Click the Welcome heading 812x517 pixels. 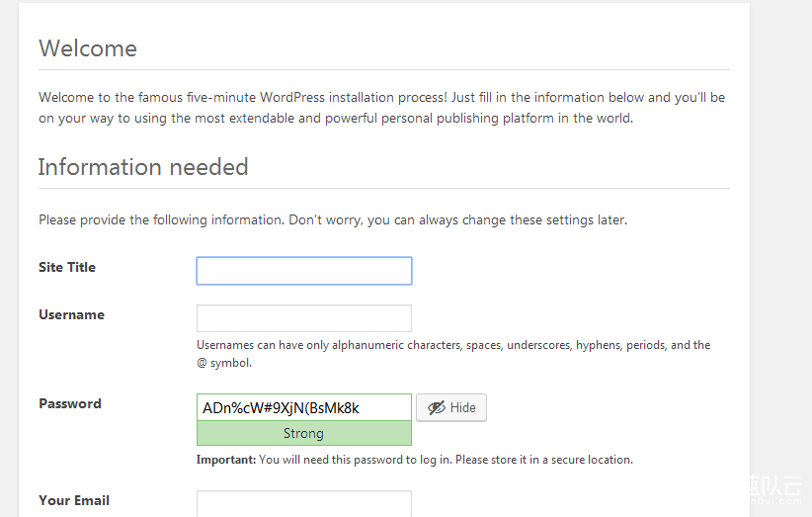pos(87,48)
